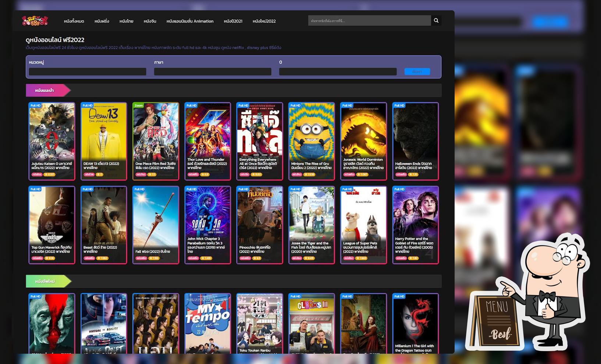Open the Toku Touken Ranbu poster
This screenshot has height=364, width=601.
point(260,324)
